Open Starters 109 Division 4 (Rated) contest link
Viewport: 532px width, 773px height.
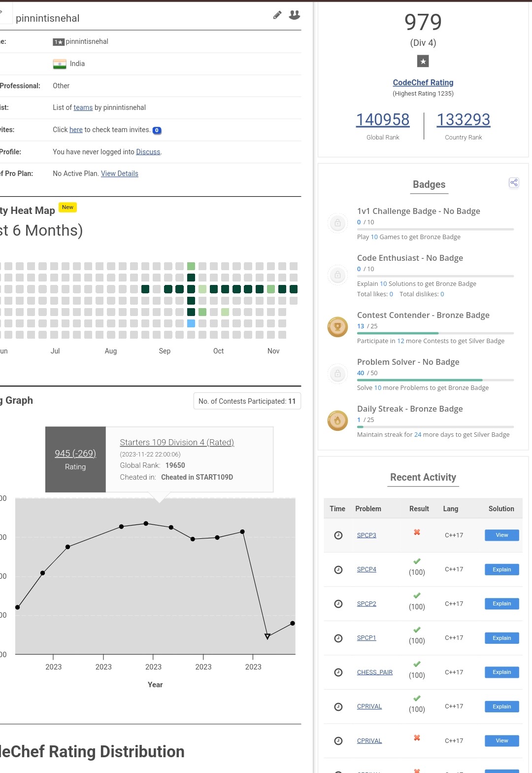click(177, 443)
